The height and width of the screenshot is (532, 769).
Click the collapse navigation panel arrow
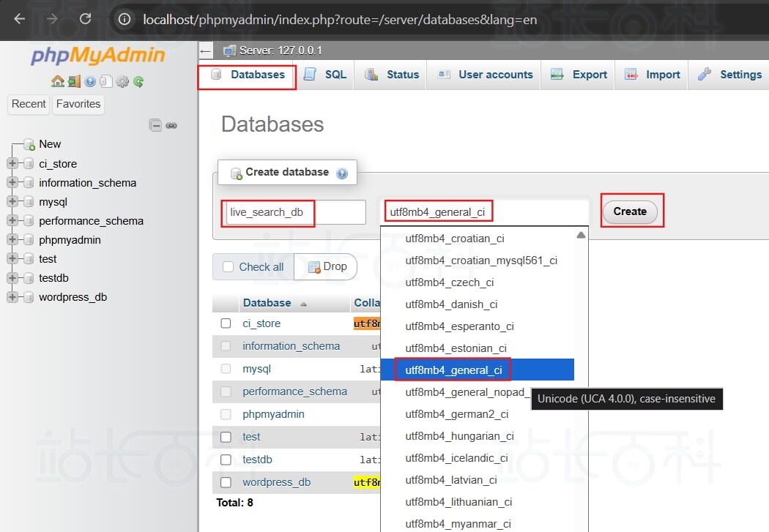(x=206, y=50)
